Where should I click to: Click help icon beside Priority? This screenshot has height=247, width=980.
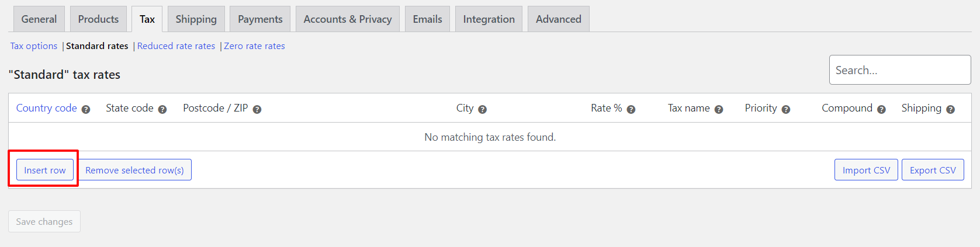pos(786,109)
